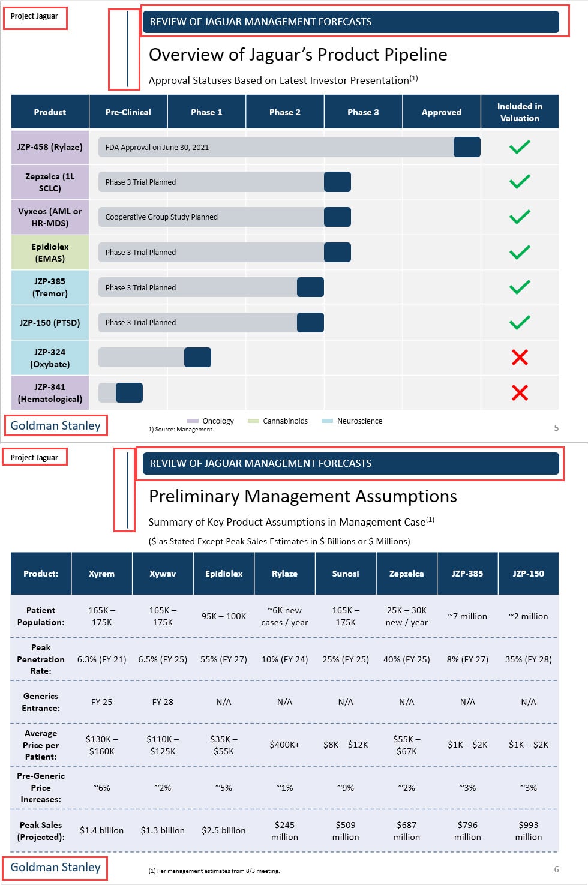Select the Approved bar marker for JZP-458
This screenshot has width=588, height=885.
click(x=467, y=146)
